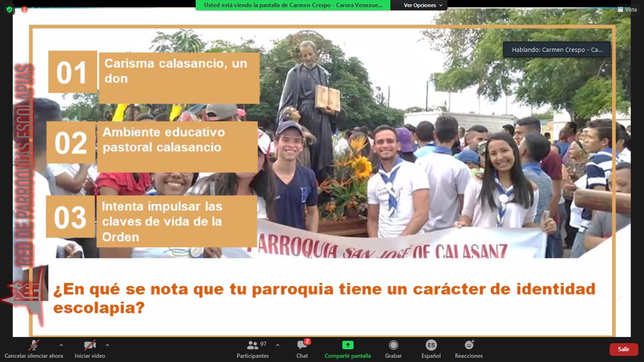Open the Chat panel icon
644x362 pixels.
302,345
